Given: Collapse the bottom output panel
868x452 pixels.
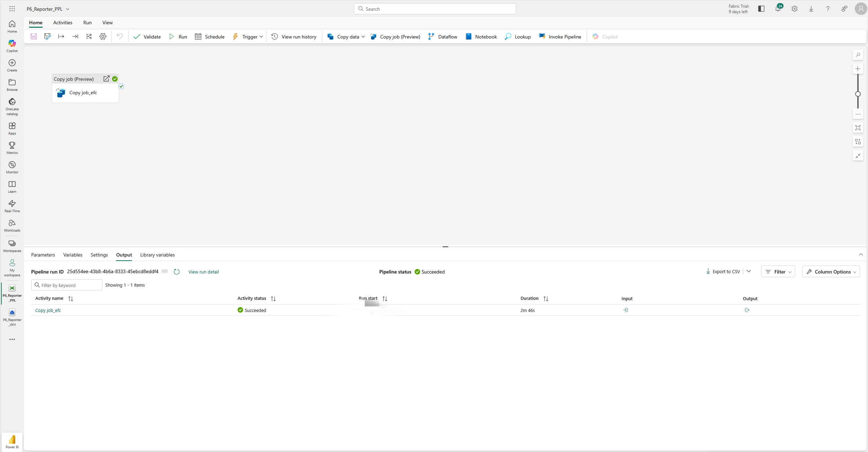Looking at the screenshot, I should pyautogui.click(x=860, y=255).
